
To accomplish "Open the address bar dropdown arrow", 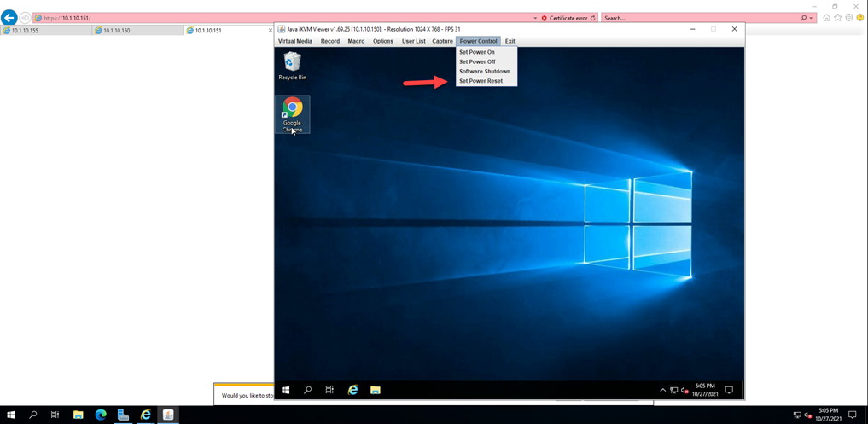I will tap(535, 18).
